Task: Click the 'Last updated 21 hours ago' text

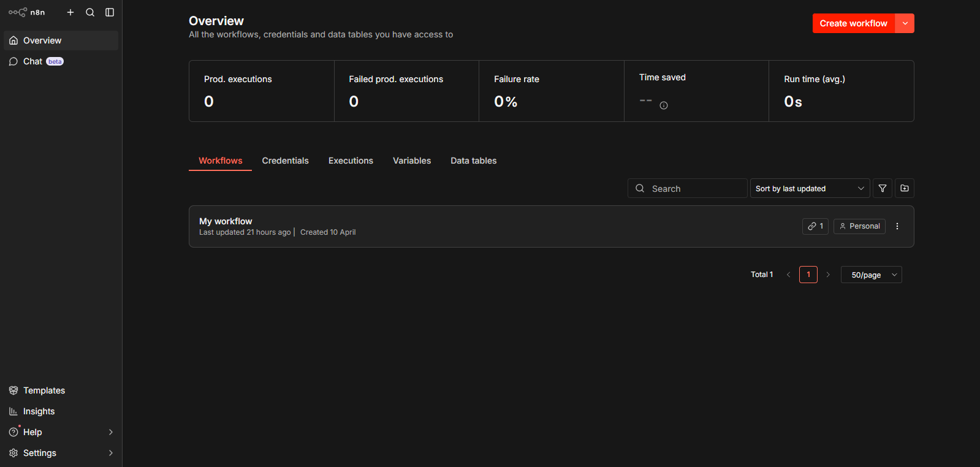Action: tap(245, 232)
